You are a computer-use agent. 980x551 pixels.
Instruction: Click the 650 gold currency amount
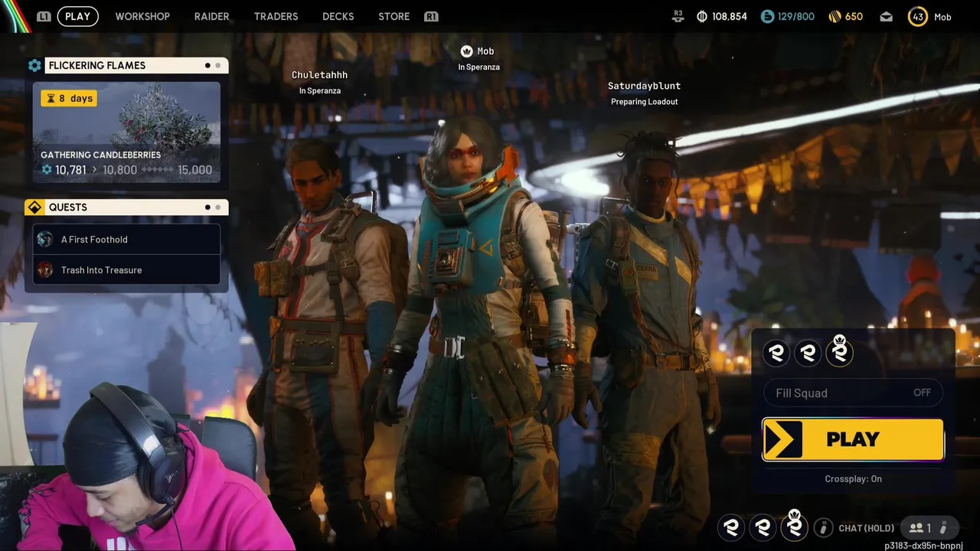(x=854, y=16)
